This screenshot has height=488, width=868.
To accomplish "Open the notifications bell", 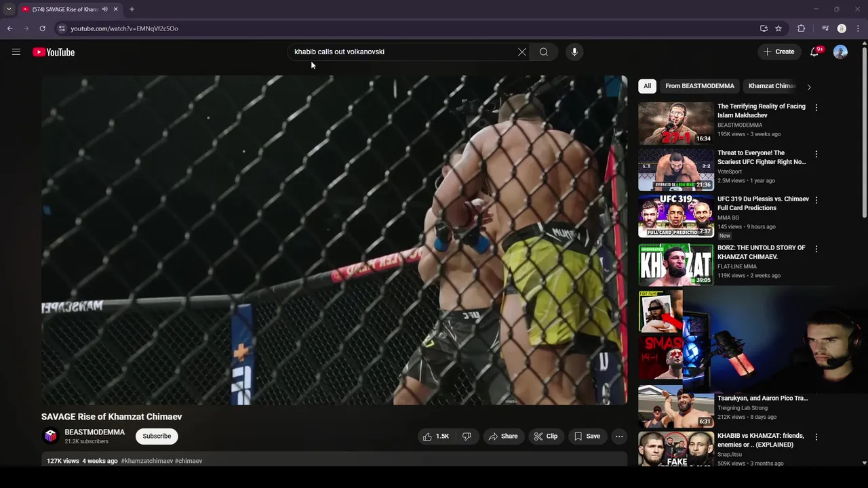I will tap(815, 52).
